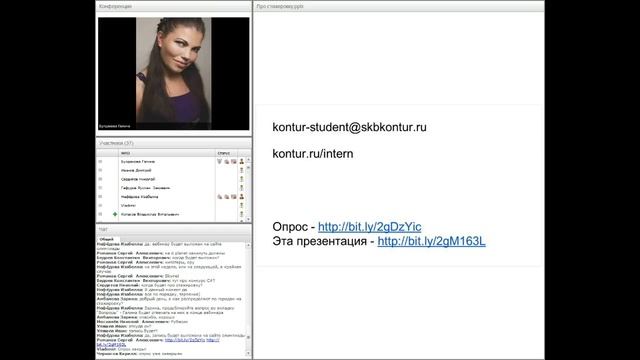The width and height of the screenshot is (640, 360).
Task: Open the first bit.ly link in the chat
Action: point(185,340)
